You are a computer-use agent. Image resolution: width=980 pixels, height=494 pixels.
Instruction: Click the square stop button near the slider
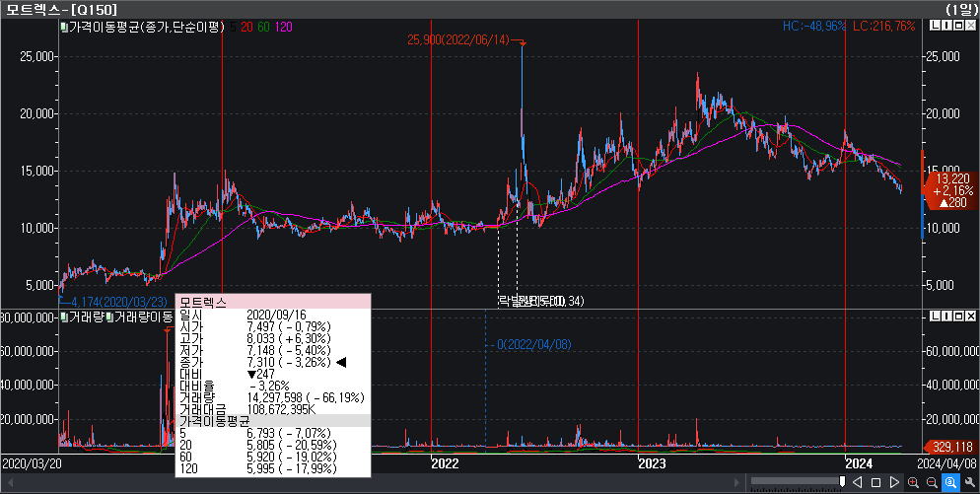point(875,482)
